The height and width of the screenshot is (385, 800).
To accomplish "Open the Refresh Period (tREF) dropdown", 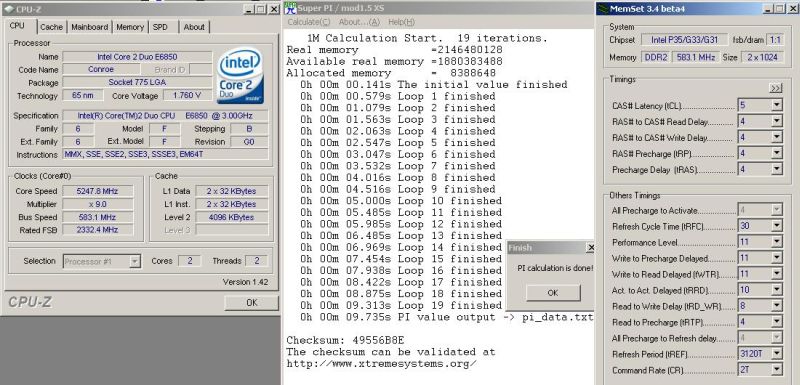I will tap(776, 353).
